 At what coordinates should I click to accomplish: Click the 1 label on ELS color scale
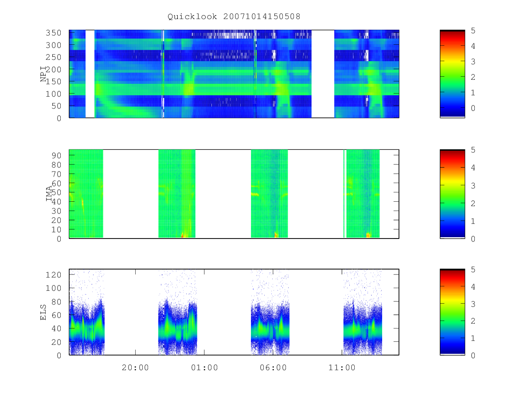[x=473, y=338]
